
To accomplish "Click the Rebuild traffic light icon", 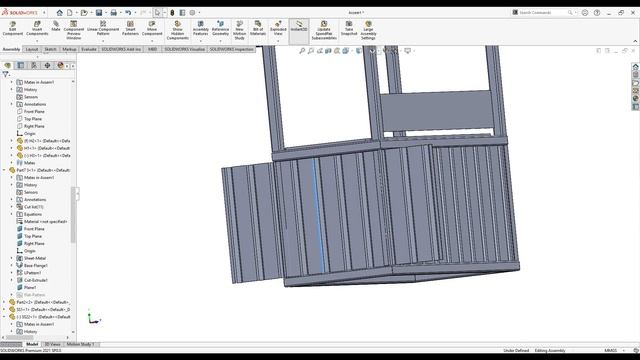I will [x=172, y=13].
